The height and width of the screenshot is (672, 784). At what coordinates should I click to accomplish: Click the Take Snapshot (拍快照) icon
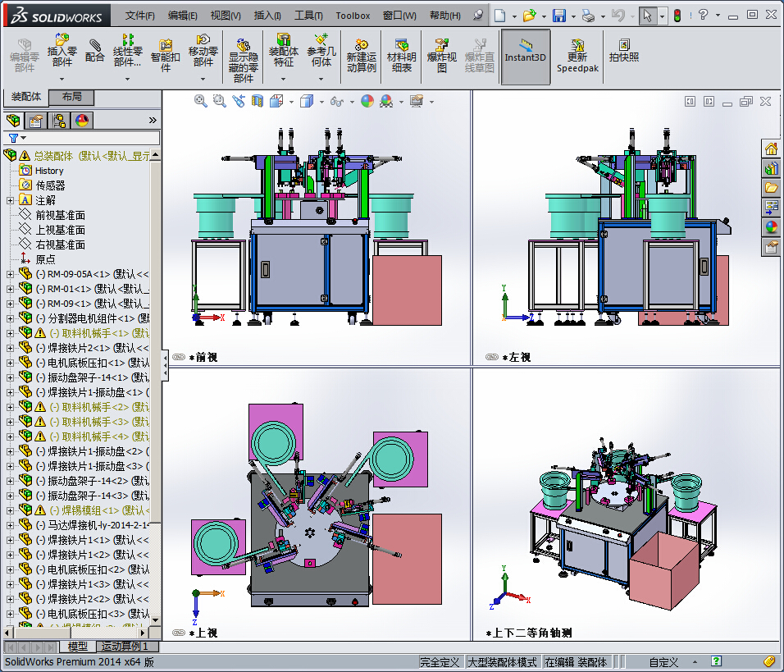(624, 50)
